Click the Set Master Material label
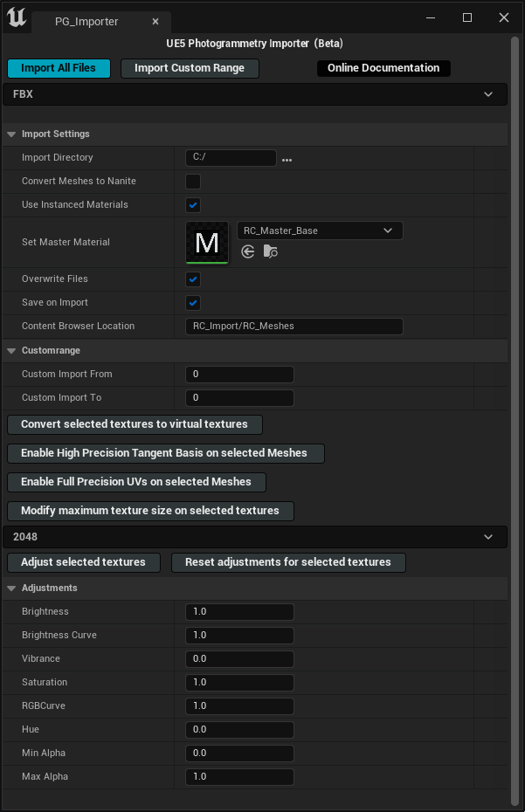The height and width of the screenshot is (812, 525). 66,243
